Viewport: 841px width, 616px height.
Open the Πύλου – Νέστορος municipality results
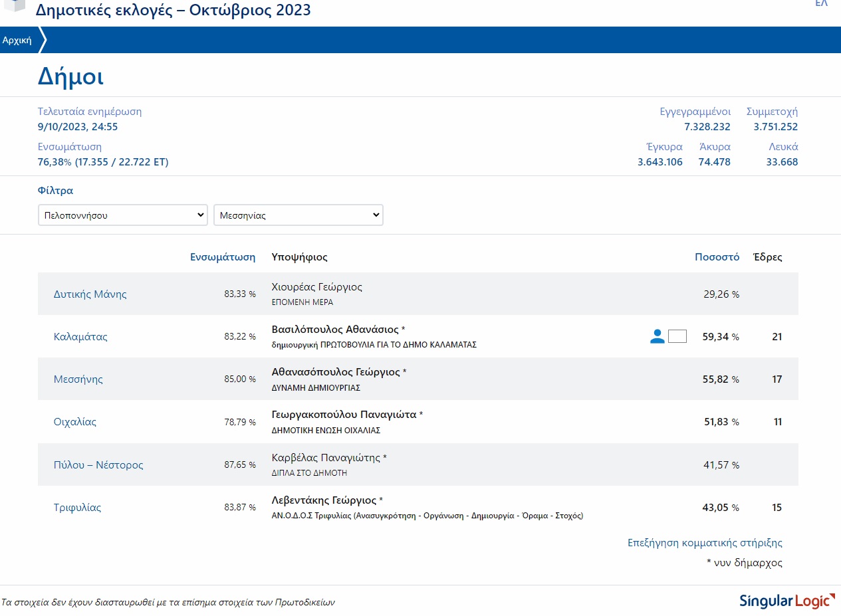pyautogui.click(x=98, y=465)
